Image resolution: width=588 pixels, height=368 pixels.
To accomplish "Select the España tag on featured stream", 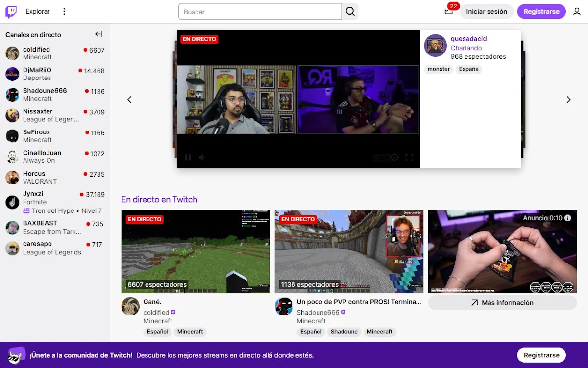I will click(x=468, y=69).
